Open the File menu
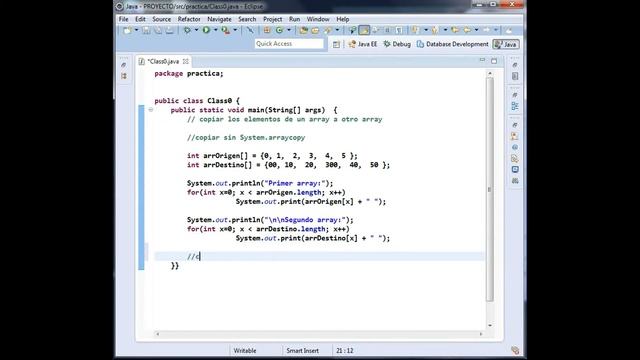Viewport: 640px width, 360px height. [123, 19]
